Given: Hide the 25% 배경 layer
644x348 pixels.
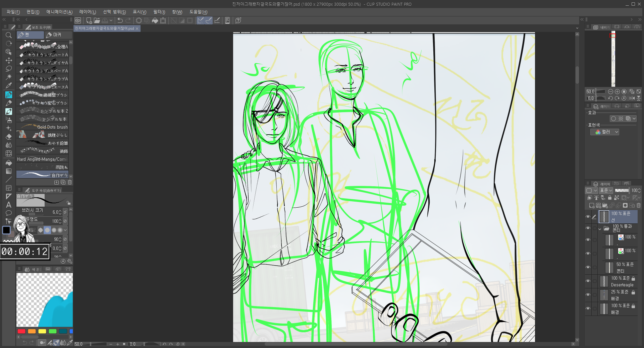Looking at the screenshot, I should point(588,295).
